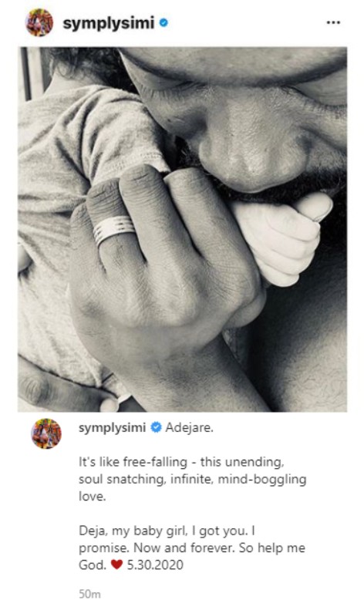Click "promise. Now and forever" caption line
This screenshot has width=364, height=600.
pyautogui.click(x=192, y=548)
